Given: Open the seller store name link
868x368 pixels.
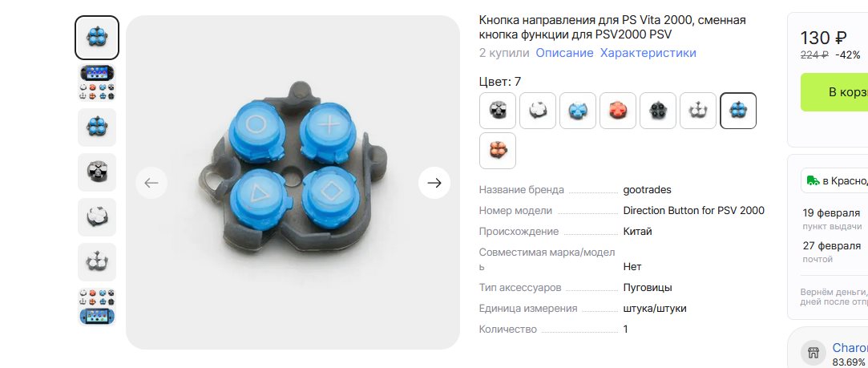Looking at the screenshot, I should click(850, 347).
